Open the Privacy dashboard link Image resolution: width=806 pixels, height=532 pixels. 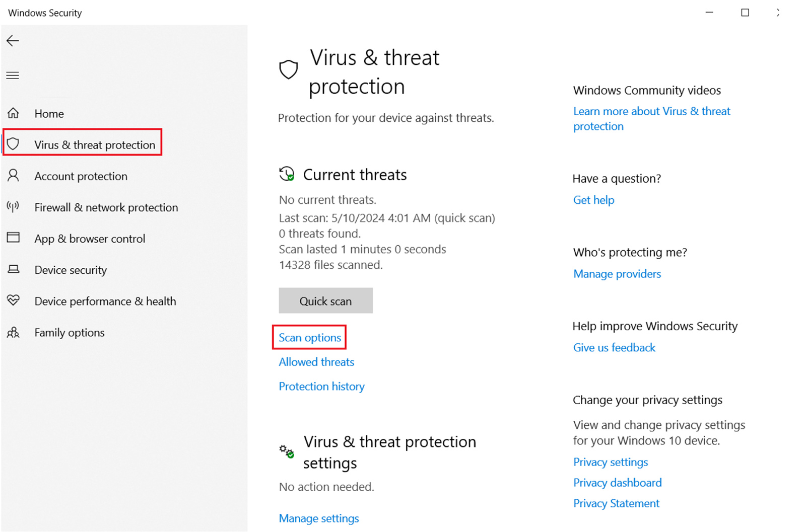point(618,483)
